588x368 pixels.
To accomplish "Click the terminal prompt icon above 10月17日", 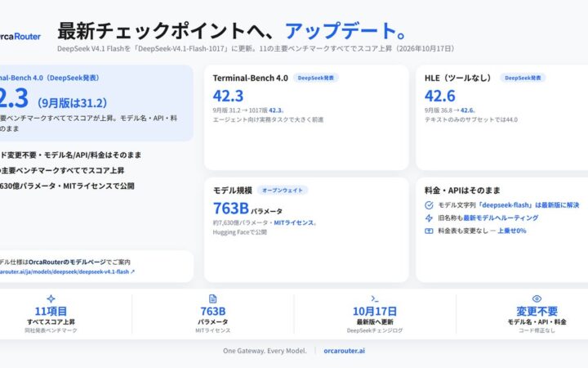I will pyautogui.click(x=375, y=298).
